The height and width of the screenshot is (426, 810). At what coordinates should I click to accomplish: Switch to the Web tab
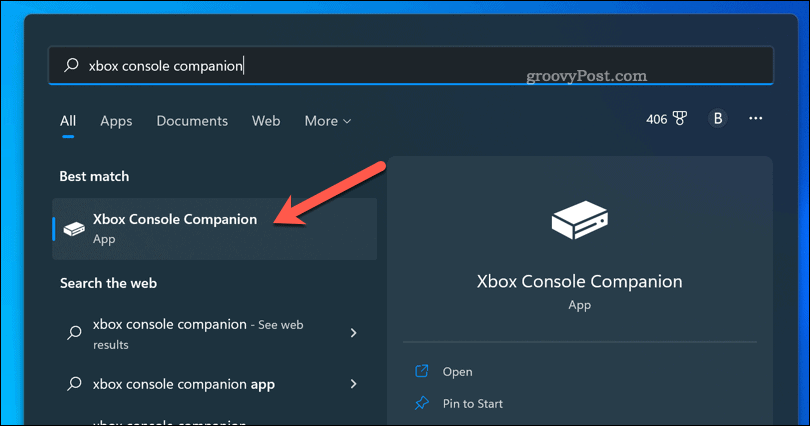(266, 121)
